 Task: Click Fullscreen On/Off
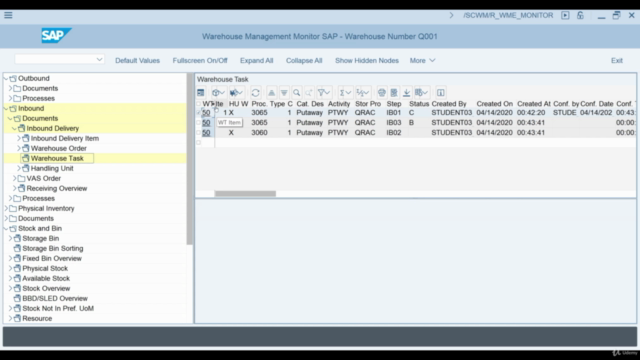(x=200, y=60)
